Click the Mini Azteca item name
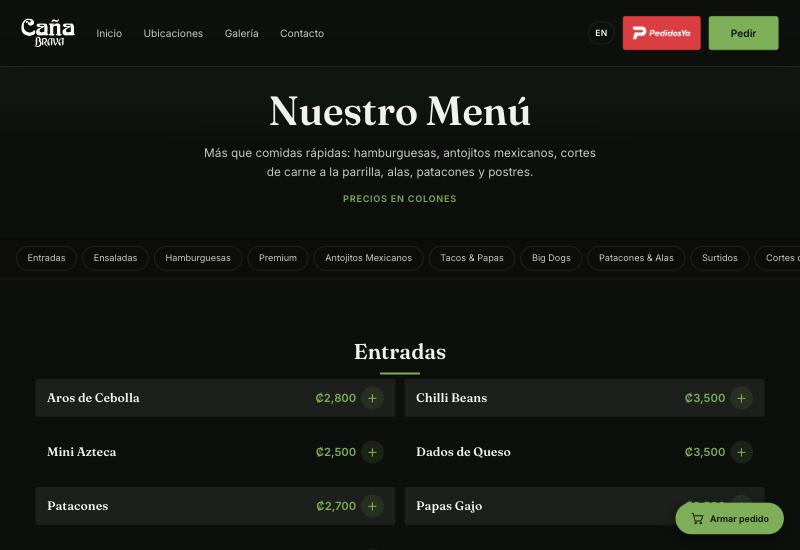 point(82,452)
